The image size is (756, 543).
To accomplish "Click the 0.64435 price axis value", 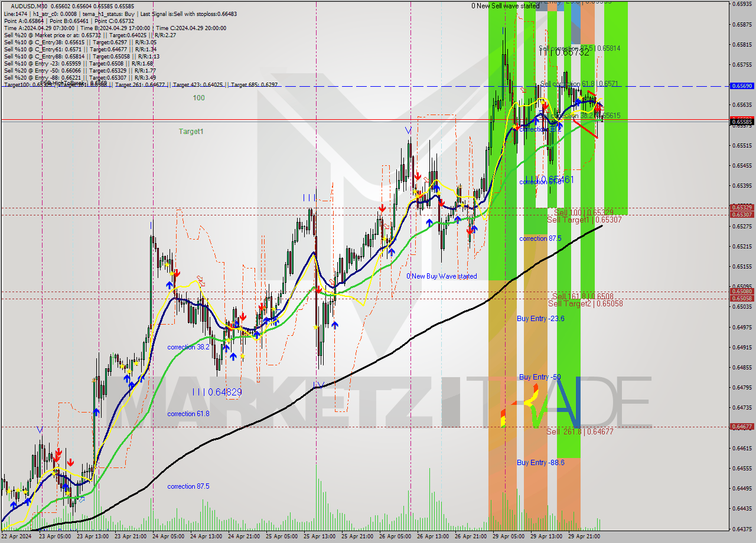I will coord(742,508).
